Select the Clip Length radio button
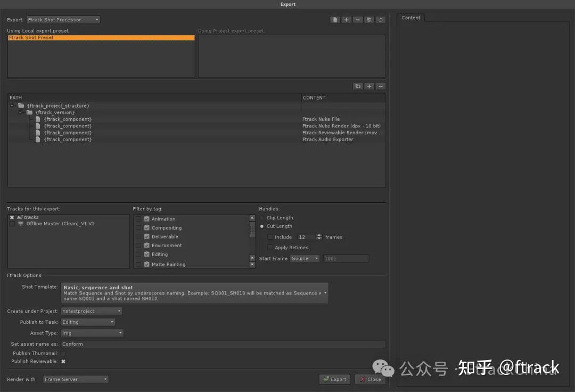This screenshot has height=392, width=575. coord(261,217)
